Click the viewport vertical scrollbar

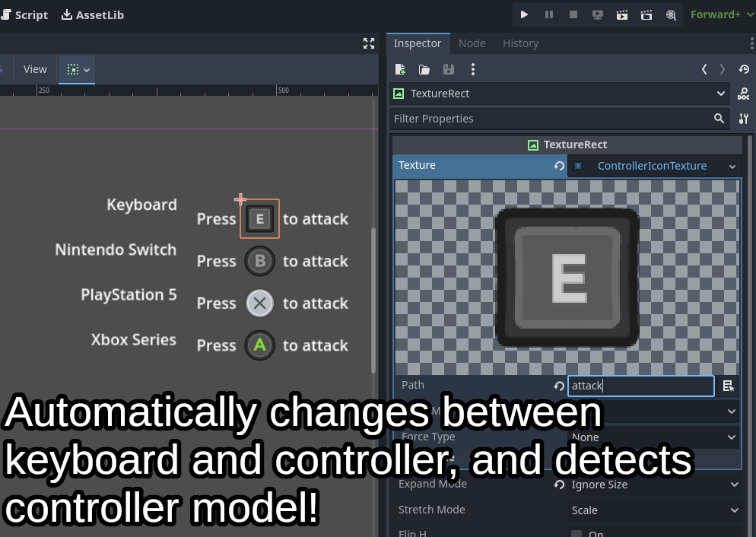point(373,300)
